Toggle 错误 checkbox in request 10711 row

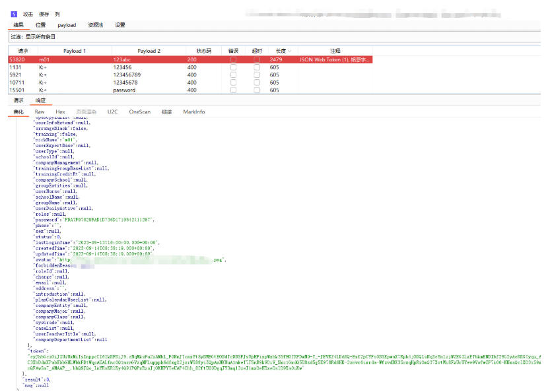[x=234, y=82]
